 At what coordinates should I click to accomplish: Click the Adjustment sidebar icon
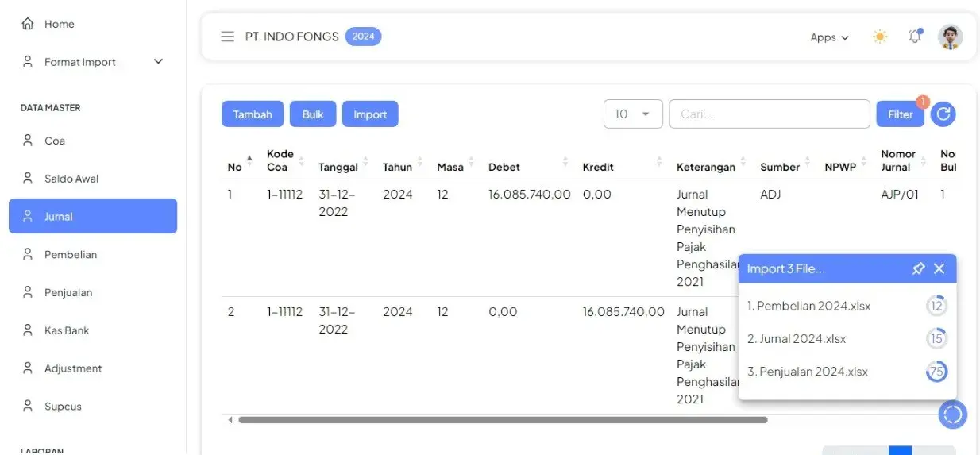(x=28, y=368)
